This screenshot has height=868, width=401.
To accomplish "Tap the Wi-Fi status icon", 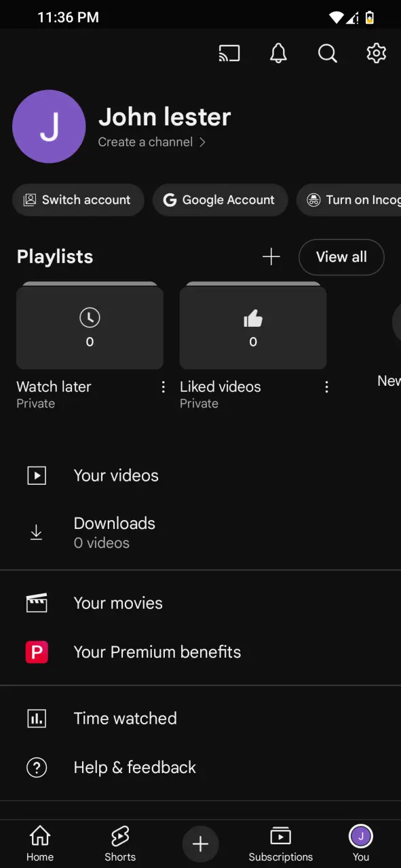I will click(337, 18).
